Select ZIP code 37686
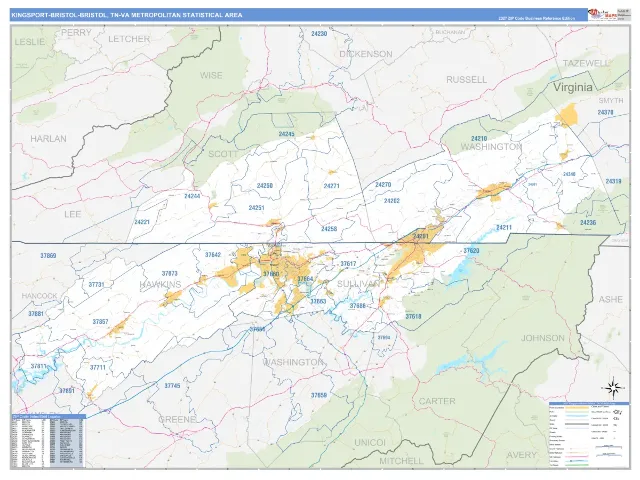Viewport: 640px width, 480px height. (x=358, y=306)
